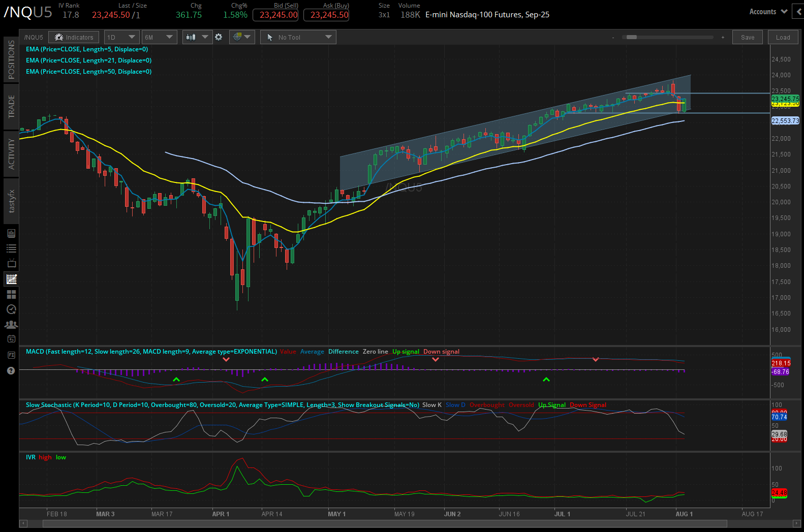Click the Slow Stochastic indicator title label
804x532 pixels.
click(x=222, y=405)
